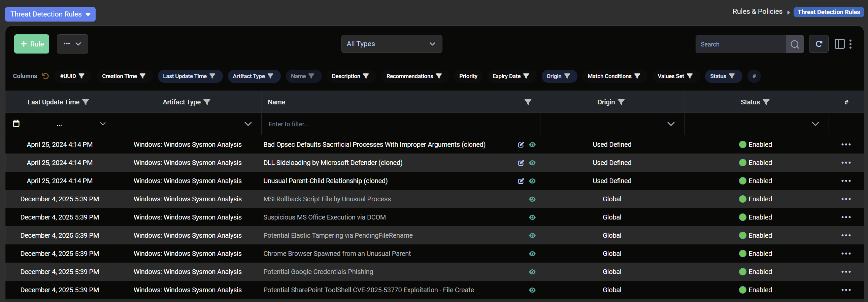
Task: View the MSI Rollback Script File rule
Action: pos(532,199)
